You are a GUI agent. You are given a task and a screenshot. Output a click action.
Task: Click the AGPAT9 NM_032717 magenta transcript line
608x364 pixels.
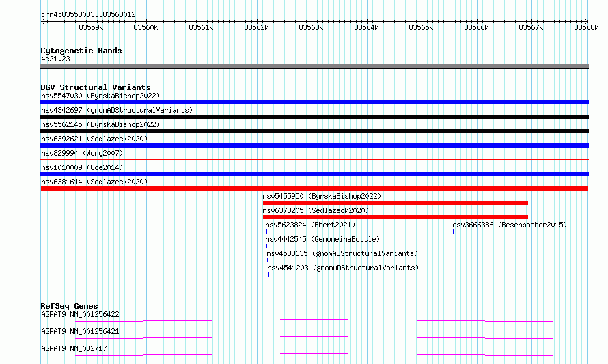[x=314, y=354]
